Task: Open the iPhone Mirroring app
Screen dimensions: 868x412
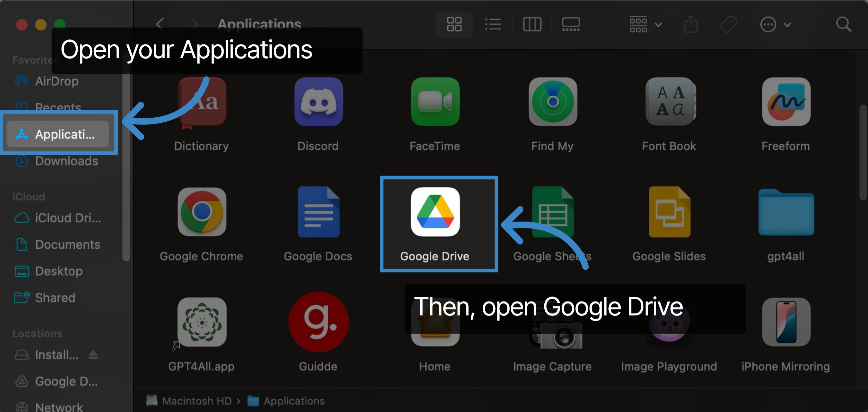Action: [786, 322]
